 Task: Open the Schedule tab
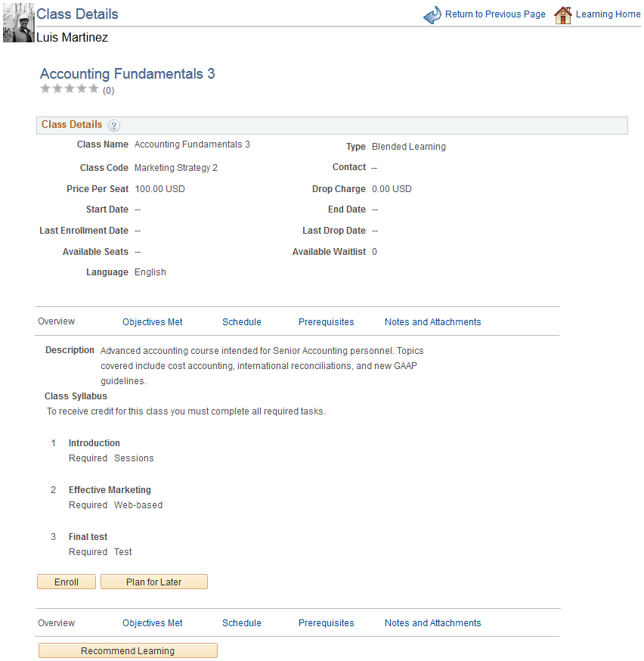coord(241,321)
